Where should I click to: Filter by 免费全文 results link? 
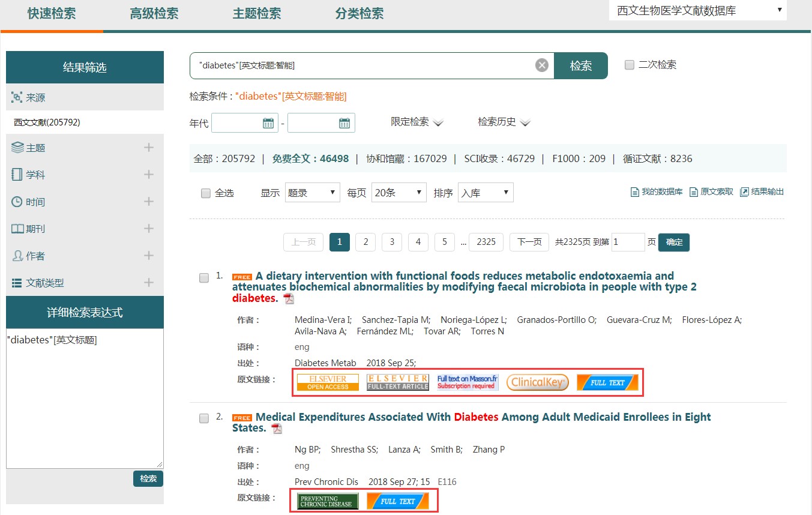(310, 159)
